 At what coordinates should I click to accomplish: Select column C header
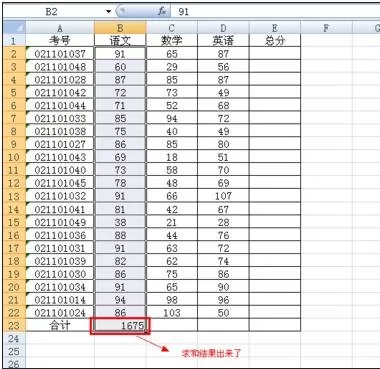point(172,28)
